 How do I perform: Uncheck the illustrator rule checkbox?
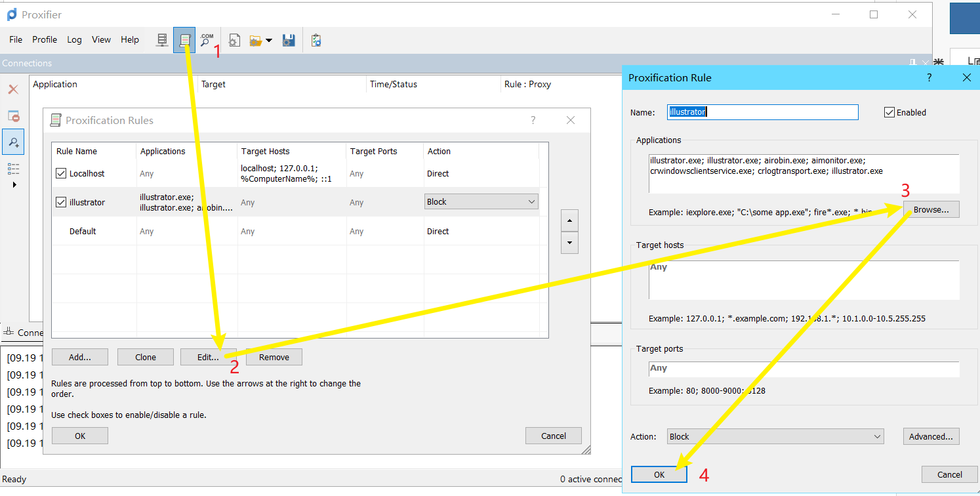(x=61, y=203)
